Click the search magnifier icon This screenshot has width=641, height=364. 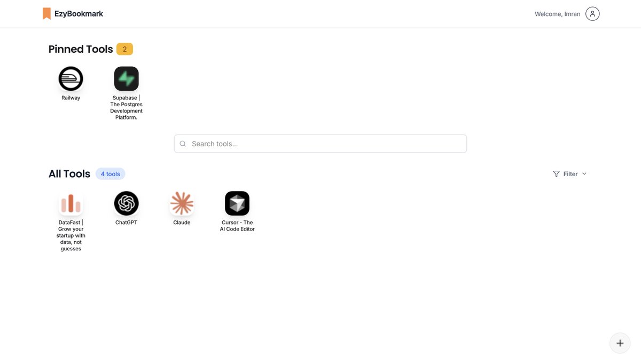coord(183,144)
